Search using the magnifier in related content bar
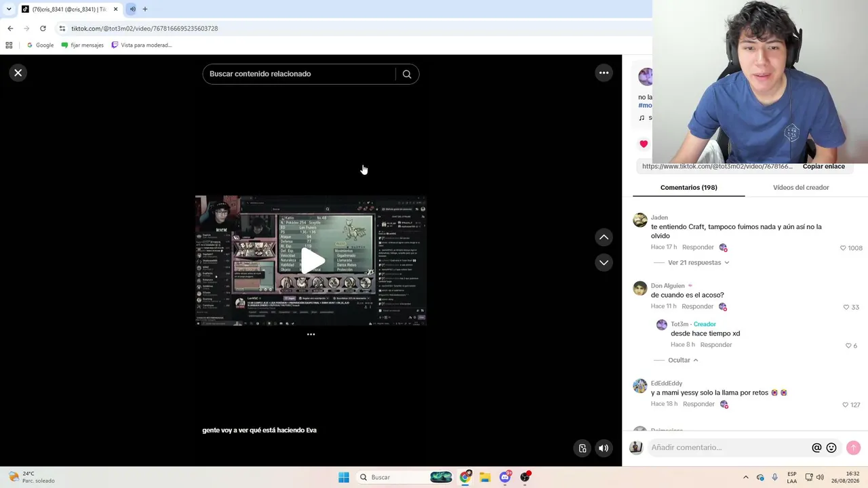The width and height of the screenshot is (868, 488). (407, 75)
